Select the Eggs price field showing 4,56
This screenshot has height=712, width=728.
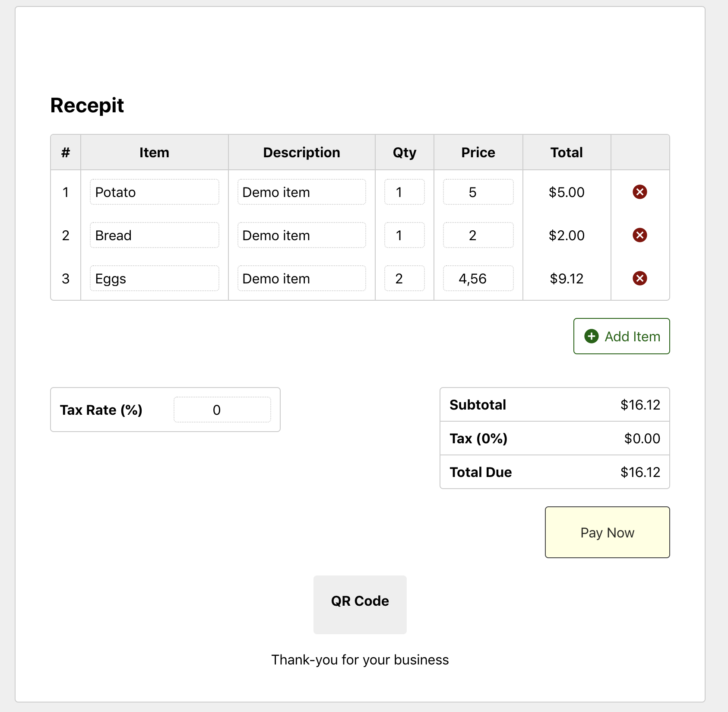[478, 278]
